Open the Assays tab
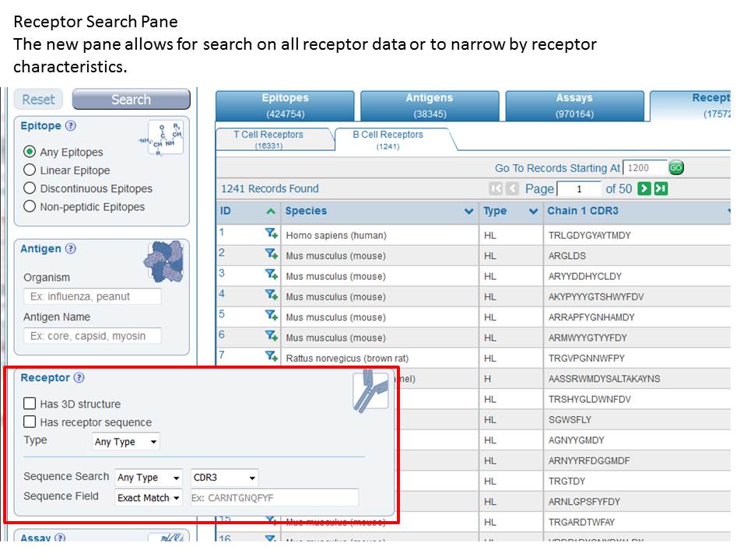Screen dimensions: 747x560 (x=574, y=106)
